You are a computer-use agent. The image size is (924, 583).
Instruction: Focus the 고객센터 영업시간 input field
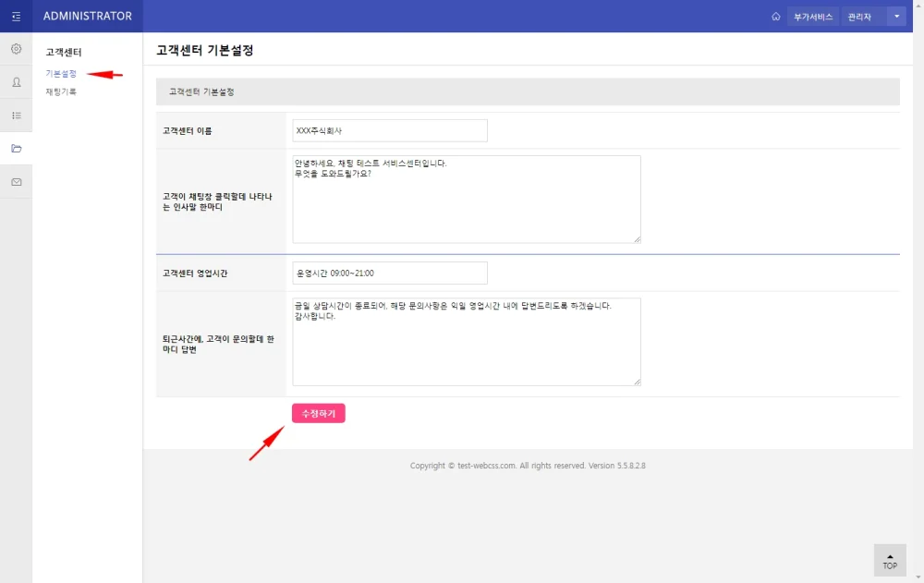coord(390,273)
